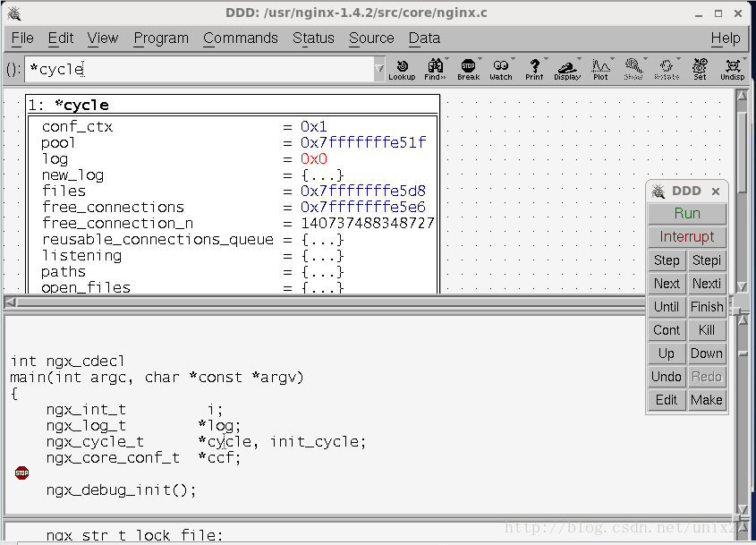Click the Rotate toolbar icon
Screen dimensions: 756x545
(667, 70)
